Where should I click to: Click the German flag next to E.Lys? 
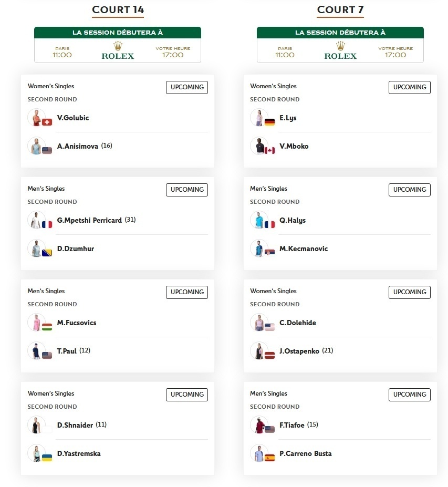coord(270,122)
